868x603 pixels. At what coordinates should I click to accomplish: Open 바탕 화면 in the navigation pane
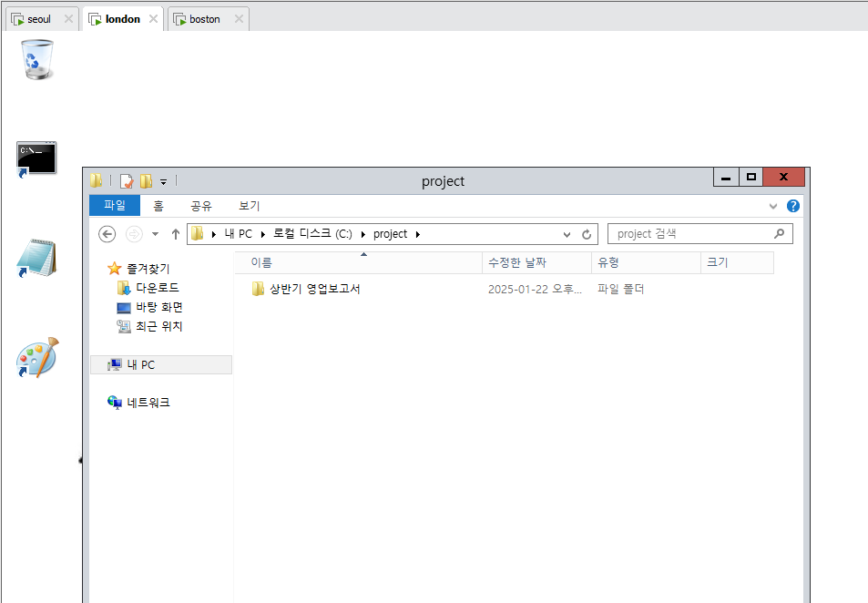159,307
